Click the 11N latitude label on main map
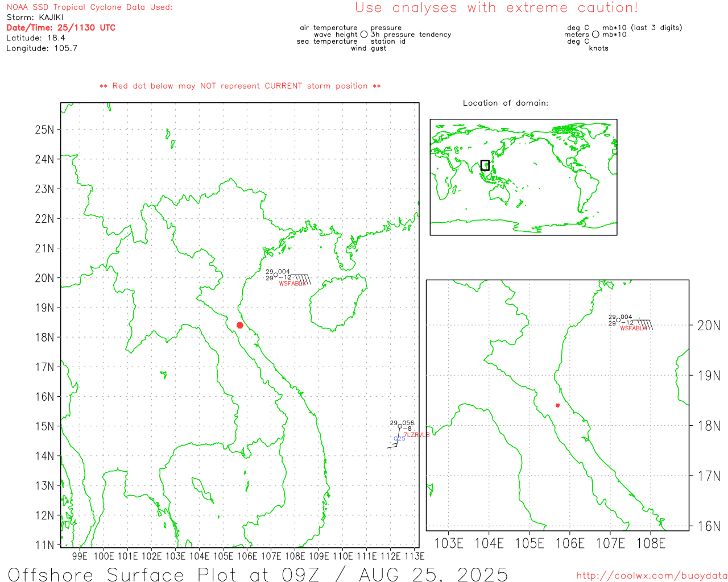Image resolution: width=728 pixels, height=582 pixels. (44, 545)
